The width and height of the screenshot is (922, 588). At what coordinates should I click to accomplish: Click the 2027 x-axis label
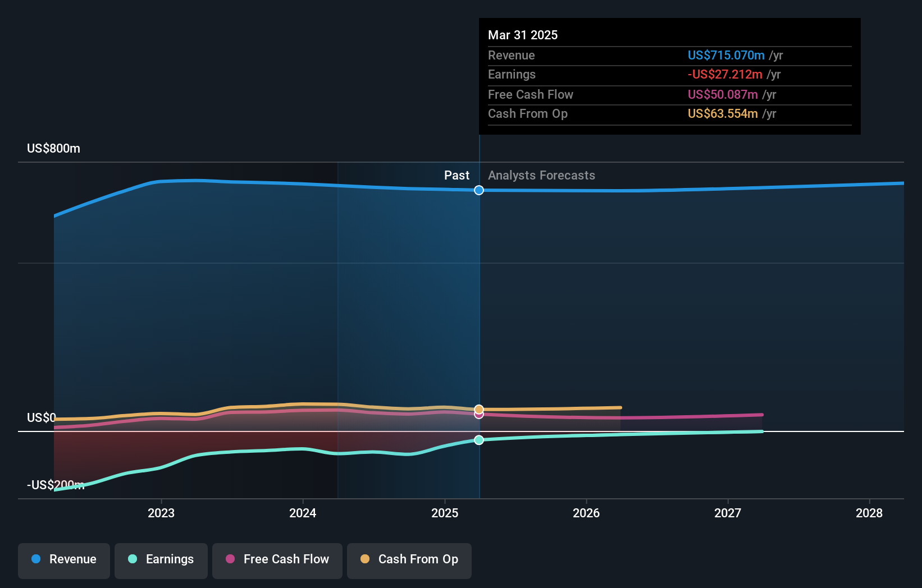coord(728,513)
